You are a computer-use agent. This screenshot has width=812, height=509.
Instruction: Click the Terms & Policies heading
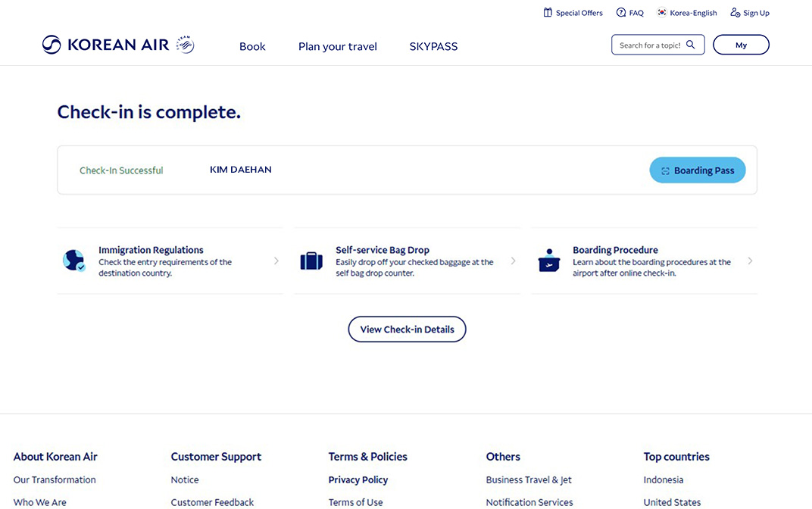tap(367, 457)
